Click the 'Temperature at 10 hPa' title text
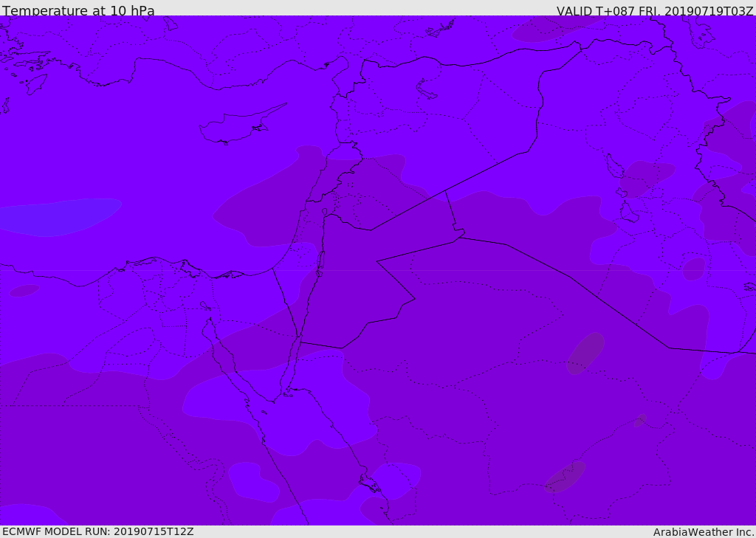Image resolution: width=756 pixels, height=538 pixels. (78, 10)
